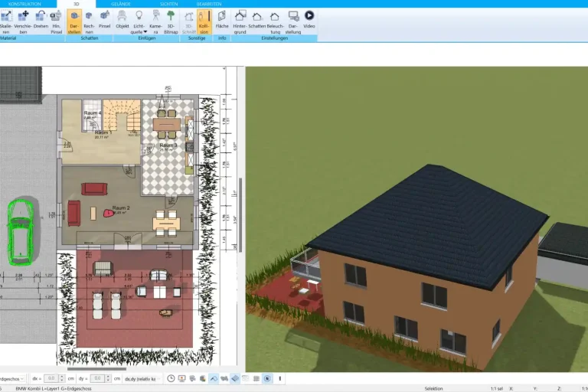588x392 pixels.
Task: Open the BEARBEITEN tab
Action: click(x=209, y=4)
